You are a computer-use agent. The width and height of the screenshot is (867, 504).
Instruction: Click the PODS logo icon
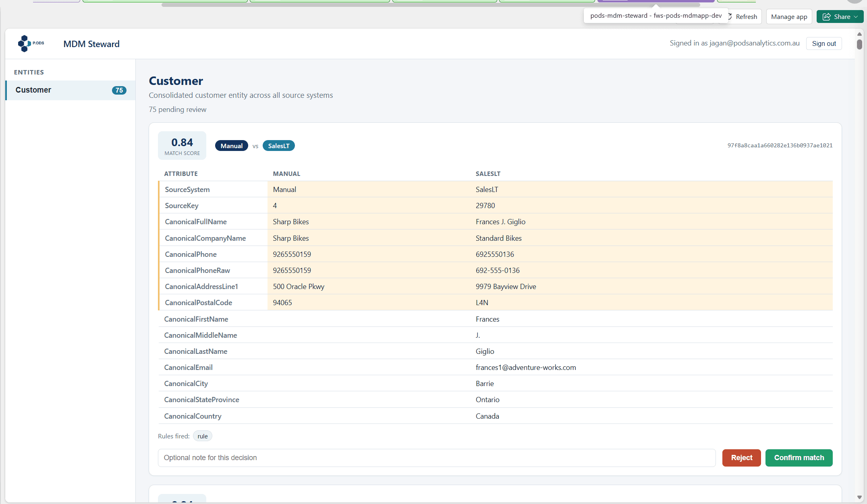point(31,43)
